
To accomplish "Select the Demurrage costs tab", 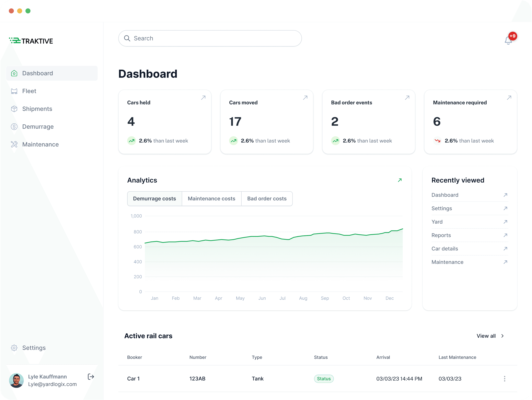I will 154,199.
